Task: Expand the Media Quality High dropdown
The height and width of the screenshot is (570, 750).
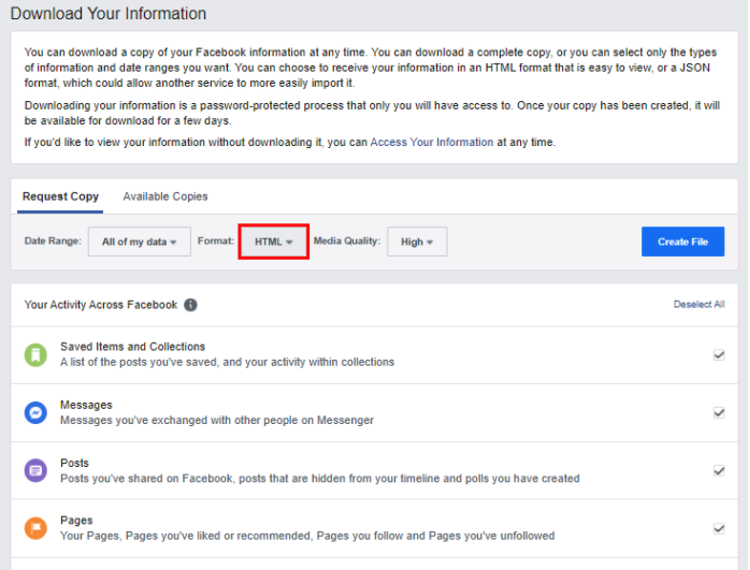Action: point(417,241)
